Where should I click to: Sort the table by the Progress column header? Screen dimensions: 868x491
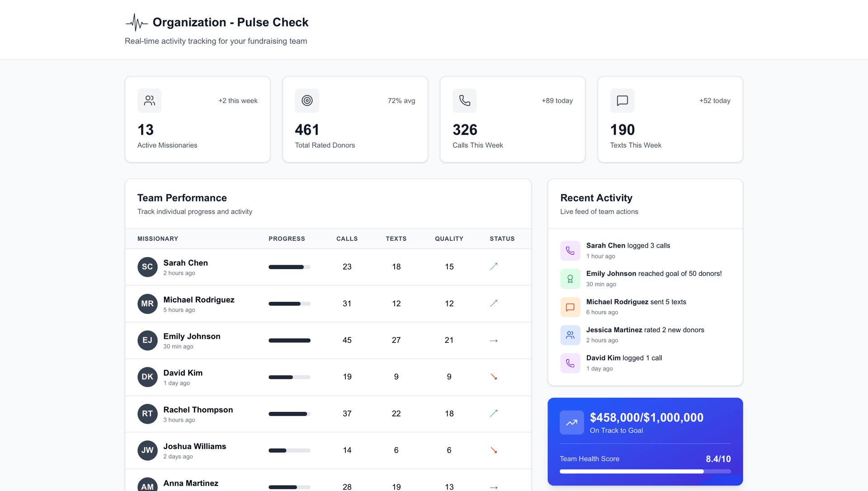click(x=287, y=238)
